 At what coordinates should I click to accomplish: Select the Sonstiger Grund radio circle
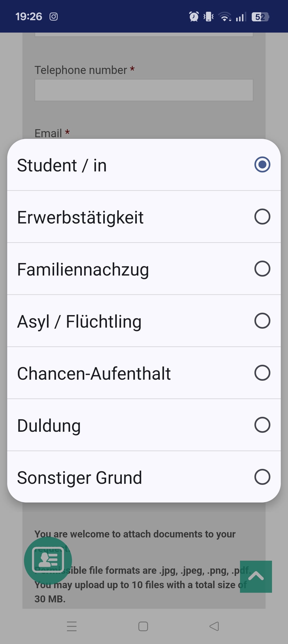coord(262,477)
